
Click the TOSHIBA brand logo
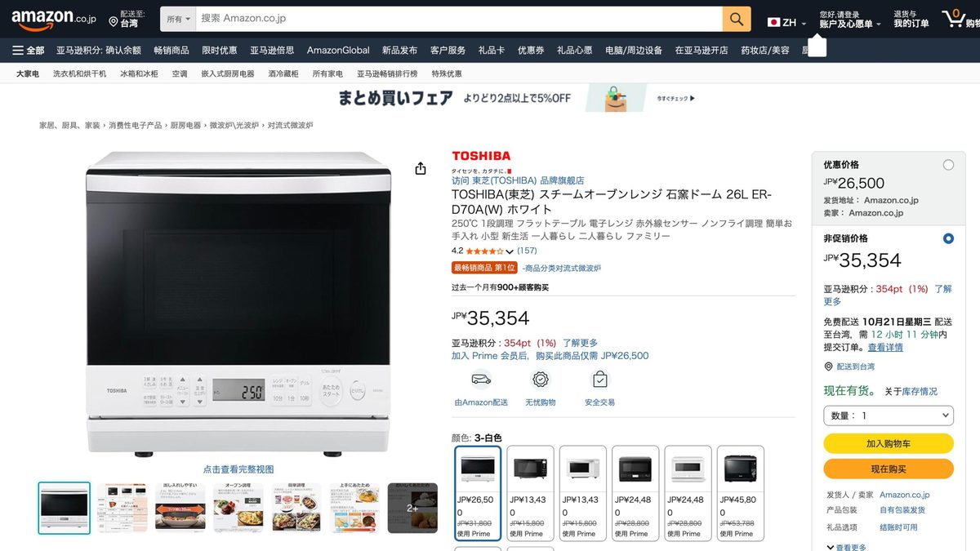481,155
